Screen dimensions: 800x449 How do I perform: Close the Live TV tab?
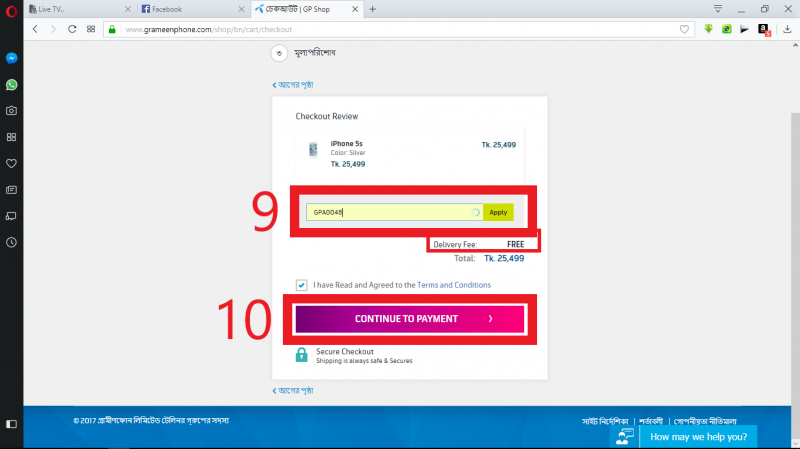pyautogui.click(x=128, y=9)
